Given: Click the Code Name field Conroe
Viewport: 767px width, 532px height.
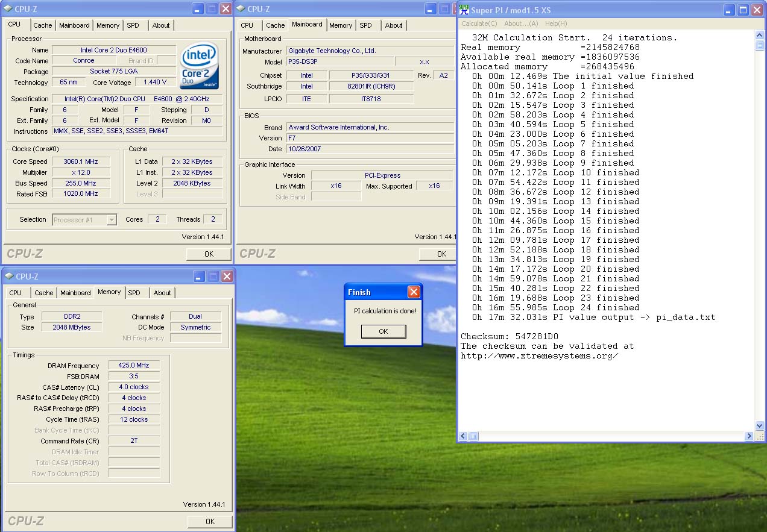Looking at the screenshot, I should click(x=83, y=61).
